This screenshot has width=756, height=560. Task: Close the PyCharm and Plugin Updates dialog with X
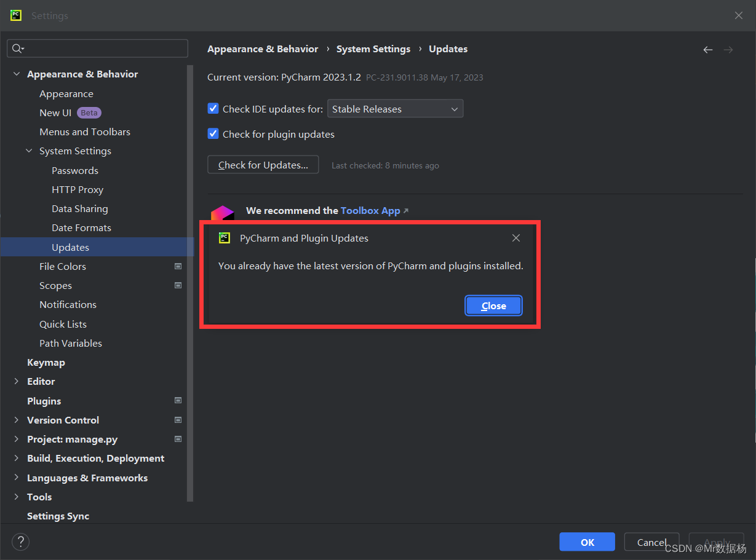(x=516, y=238)
